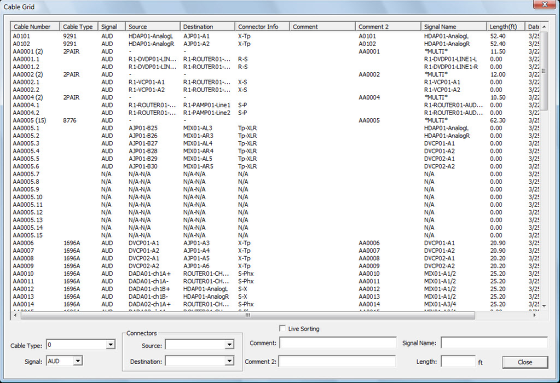Click the vertical scrollbar up arrow
Screen dimensions: 560x383
click(x=544, y=27)
